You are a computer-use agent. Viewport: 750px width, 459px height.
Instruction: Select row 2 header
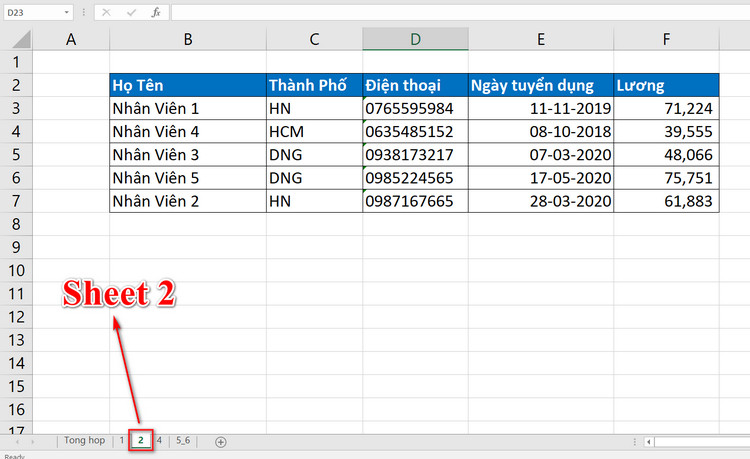tap(16, 85)
